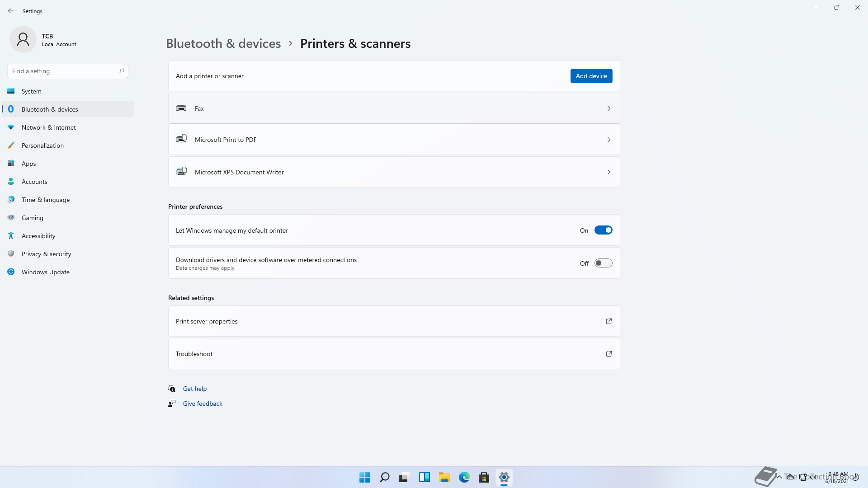This screenshot has width=868, height=488.
Task: Select Privacy & security in sidebar
Action: point(68,254)
